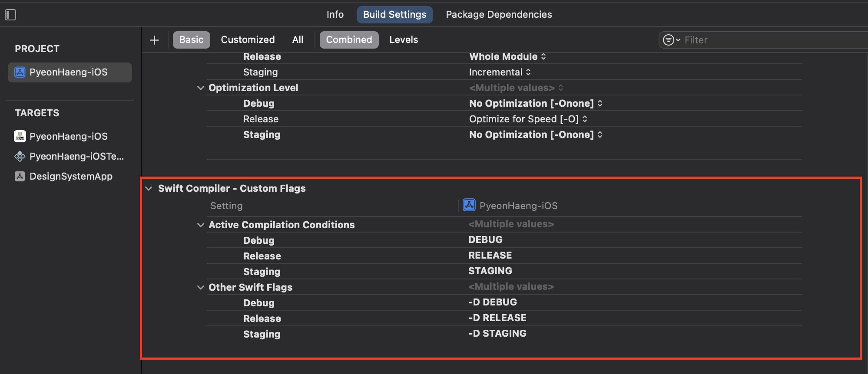
Task: Click Active Compilation Conditions Multiple values field
Action: 511,224
